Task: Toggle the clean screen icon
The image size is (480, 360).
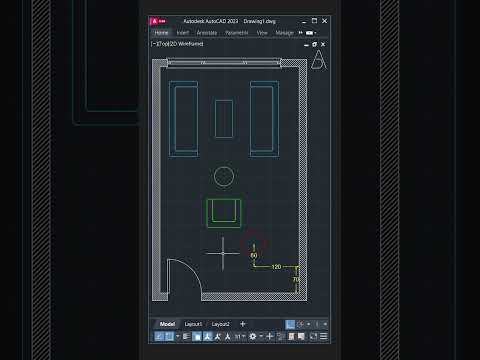Action: 313,337
